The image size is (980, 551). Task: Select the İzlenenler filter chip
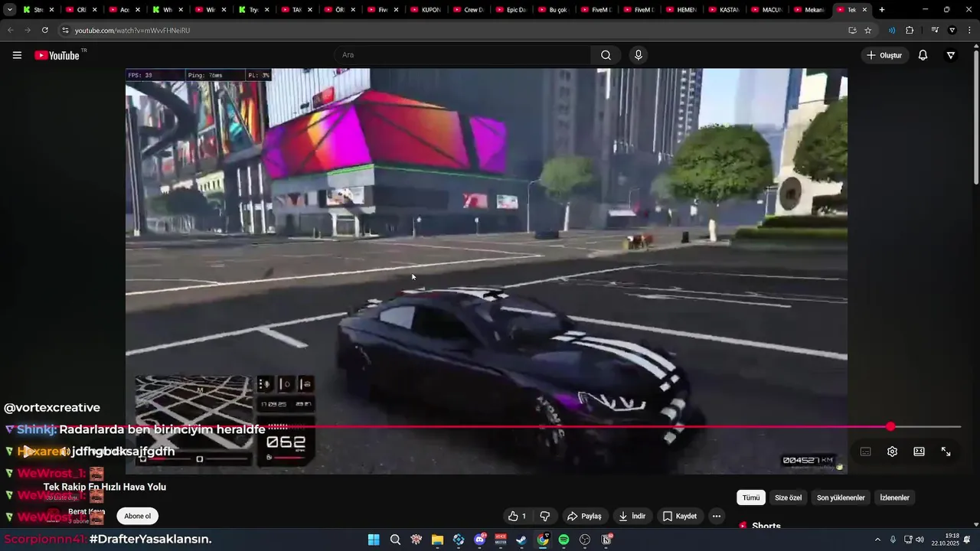point(894,497)
